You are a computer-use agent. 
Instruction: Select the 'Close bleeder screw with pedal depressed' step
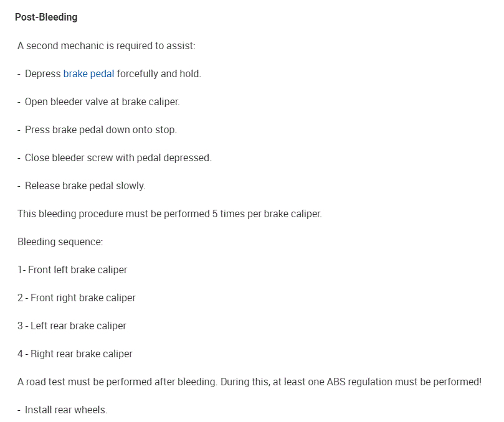118,157
